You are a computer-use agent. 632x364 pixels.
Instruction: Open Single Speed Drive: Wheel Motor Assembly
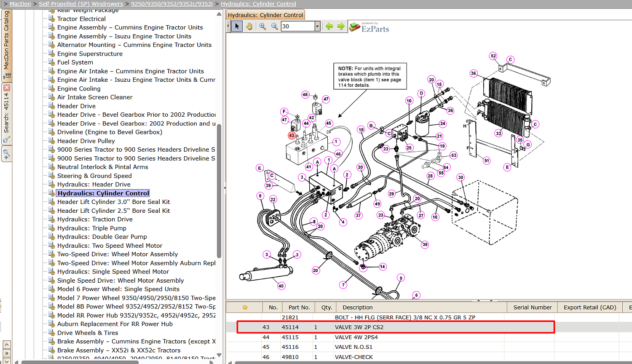(121, 281)
